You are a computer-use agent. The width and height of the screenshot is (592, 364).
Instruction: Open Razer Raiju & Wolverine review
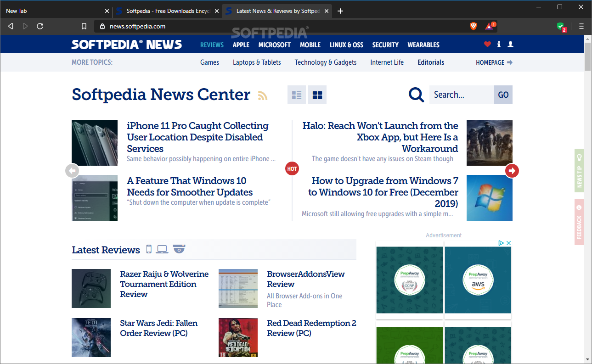pos(164,284)
